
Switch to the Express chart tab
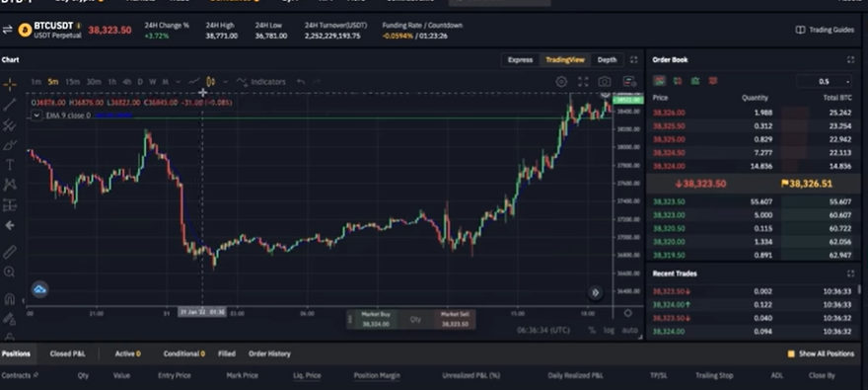(521, 60)
